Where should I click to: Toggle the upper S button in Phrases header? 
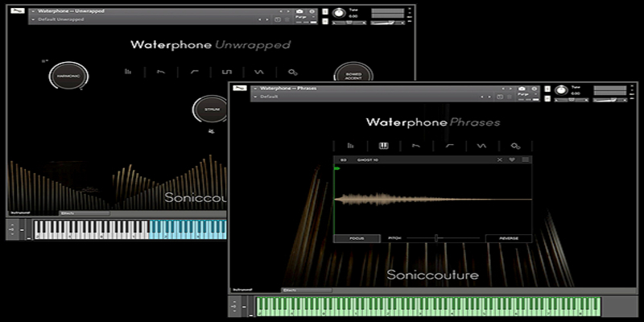click(547, 89)
